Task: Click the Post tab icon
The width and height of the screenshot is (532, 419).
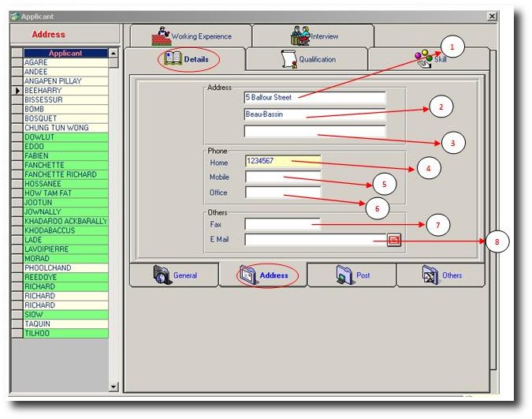Action: [x=344, y=275]
